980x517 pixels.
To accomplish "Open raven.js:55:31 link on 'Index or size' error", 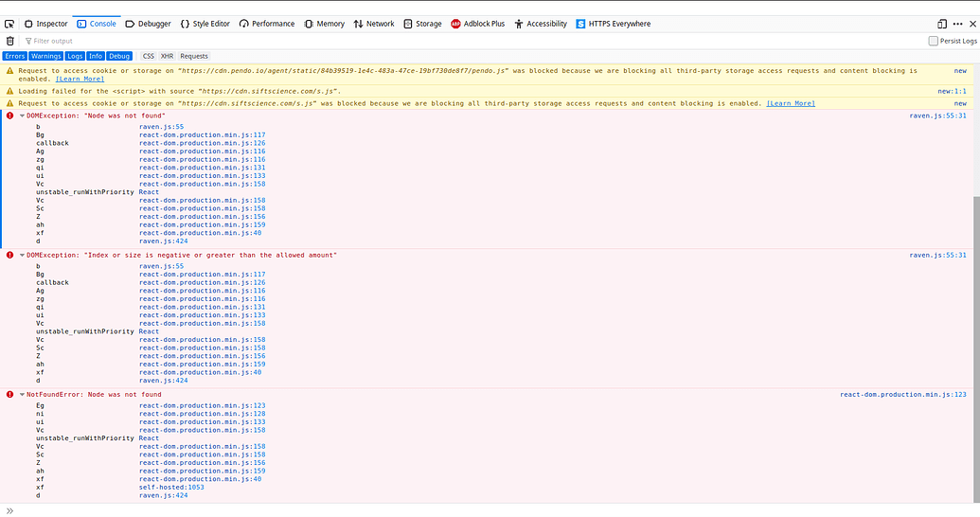I will [938, 255].
